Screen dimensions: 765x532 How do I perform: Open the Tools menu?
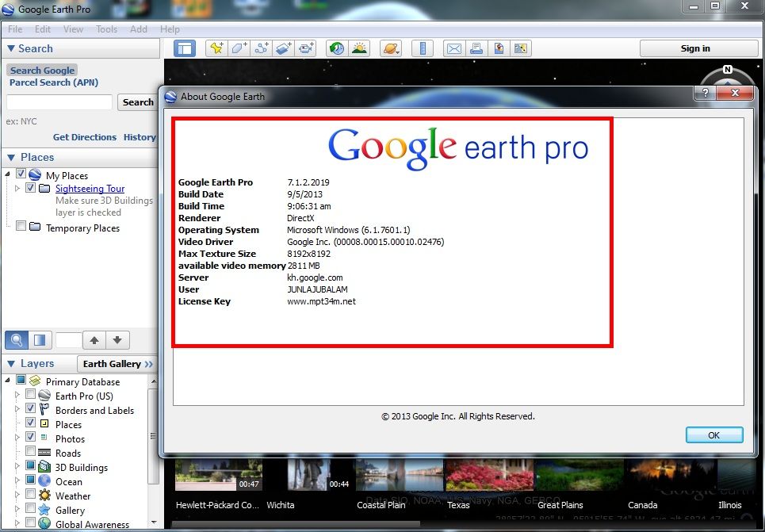click(x=106, y=29)
